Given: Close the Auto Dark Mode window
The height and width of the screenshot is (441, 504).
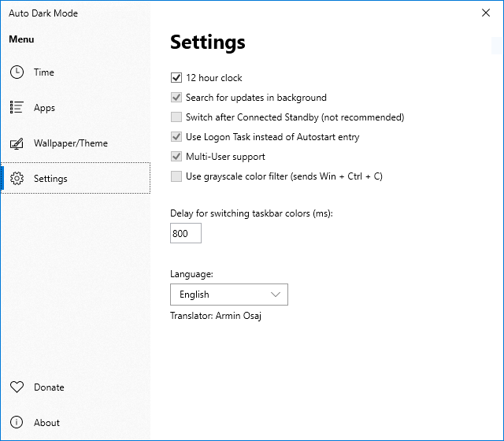Looking at the screenshot, I should tap(485, 13).
